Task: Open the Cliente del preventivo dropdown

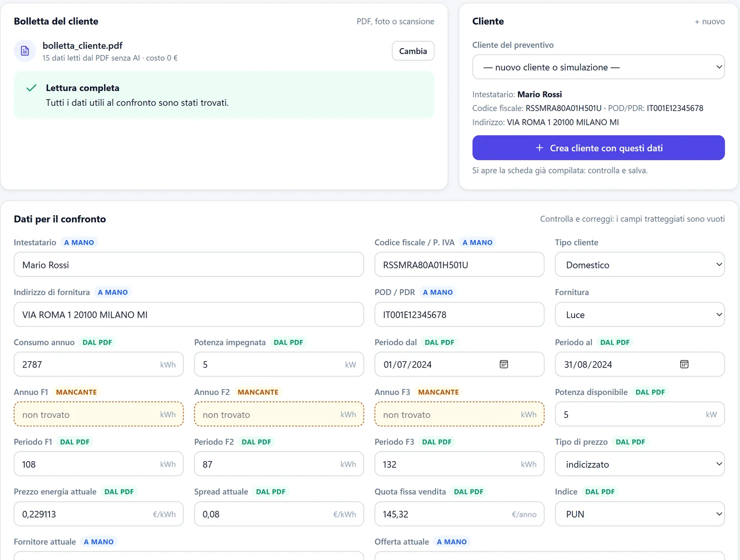Action: click(x=598, y=67)
